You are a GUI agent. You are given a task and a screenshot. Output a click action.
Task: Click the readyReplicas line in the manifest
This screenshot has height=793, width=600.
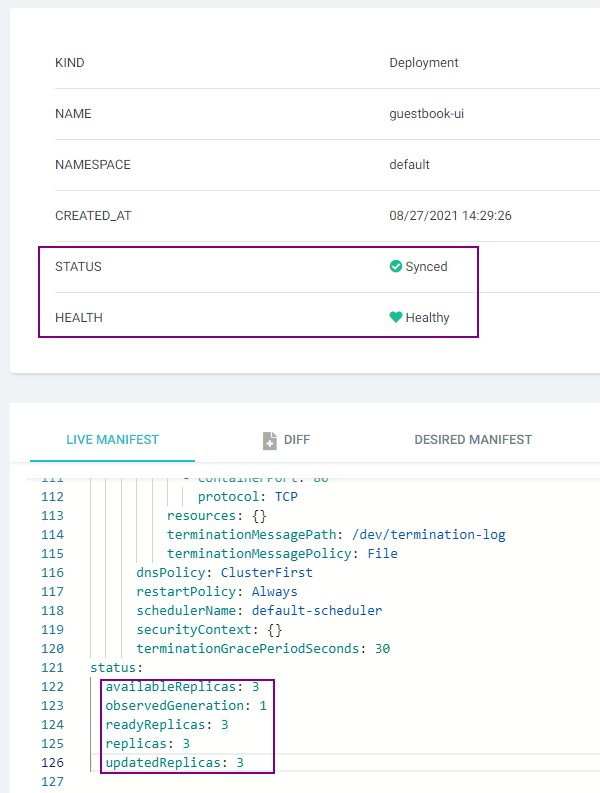167,725
